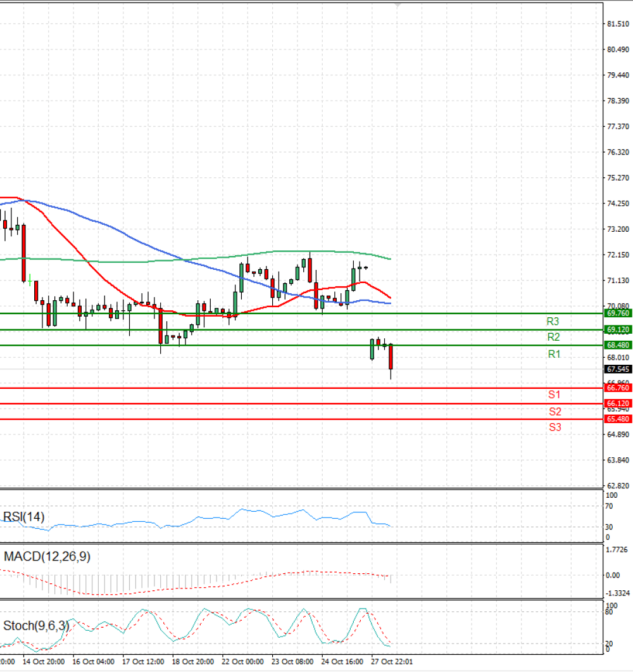The width and height of the screenshot is (633, 672).
Task: Click the R3 resistance label
Action: (553, 321)
